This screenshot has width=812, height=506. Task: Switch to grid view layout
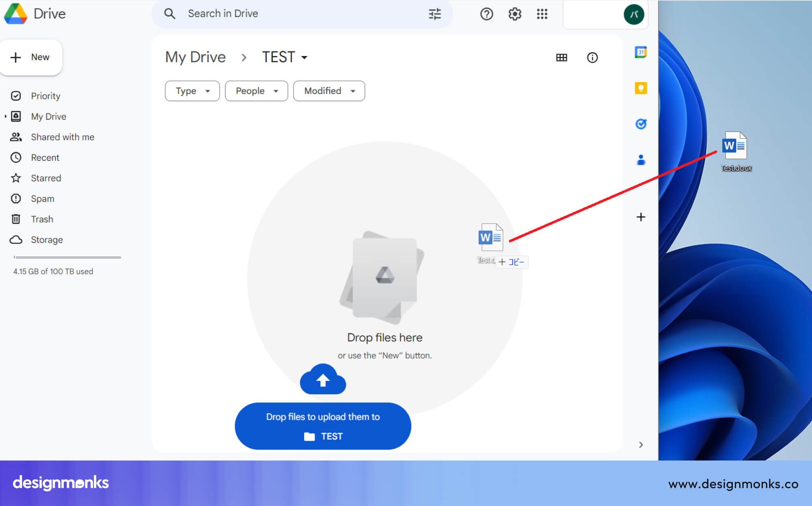click(x=561, y=57)
